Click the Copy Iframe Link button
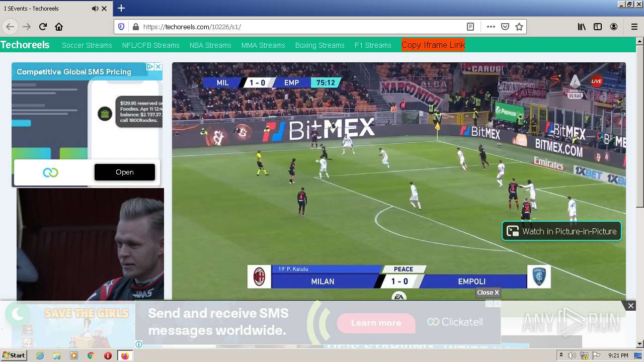 click(x=433, y=45)
